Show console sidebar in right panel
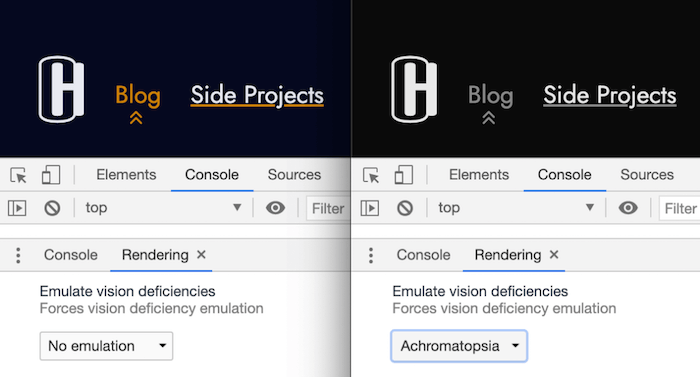The width and height of the screenshot is (700, 377). point(370,208)
